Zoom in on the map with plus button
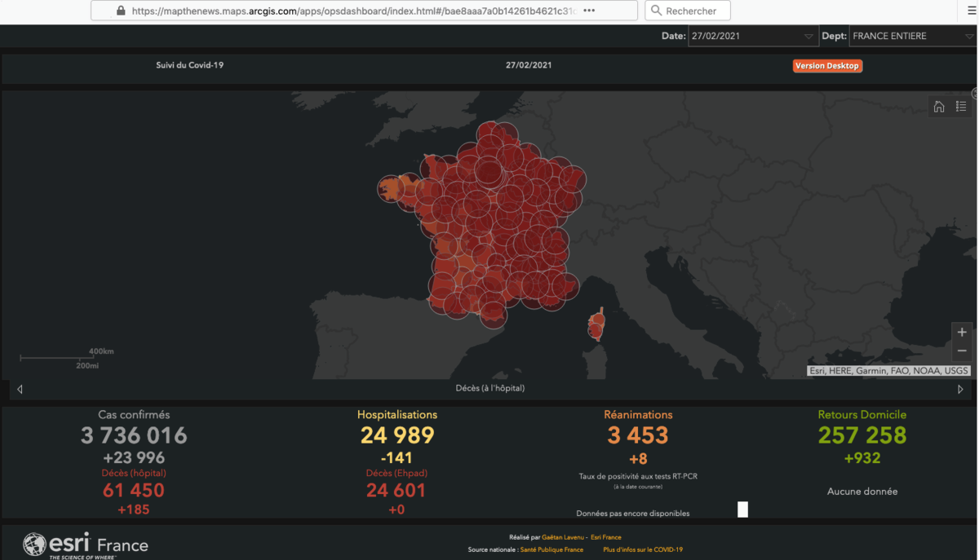Viewport: 979px width, 560px height. tap(962, 332)
